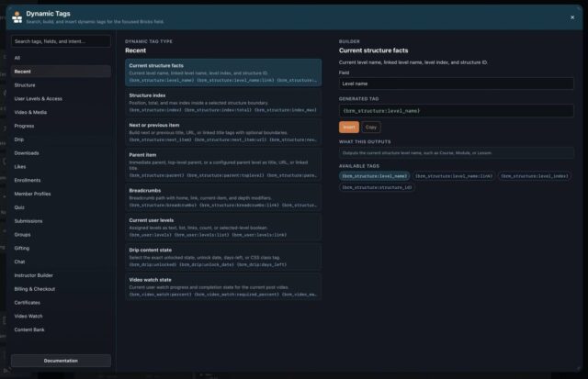588x379 pixels.
Task: Select the Parent item card
Action: point(223,165)
